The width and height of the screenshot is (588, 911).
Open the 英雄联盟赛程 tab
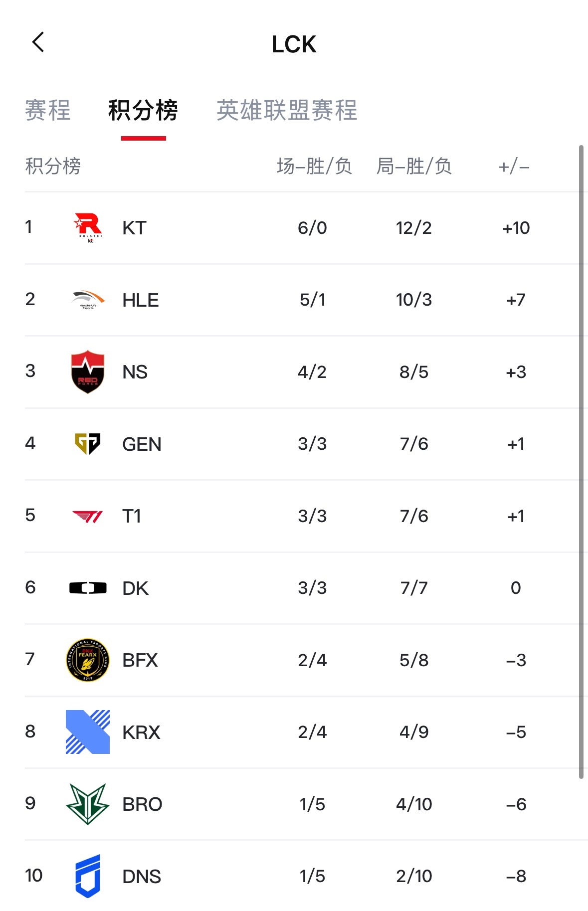coord(287,110)
